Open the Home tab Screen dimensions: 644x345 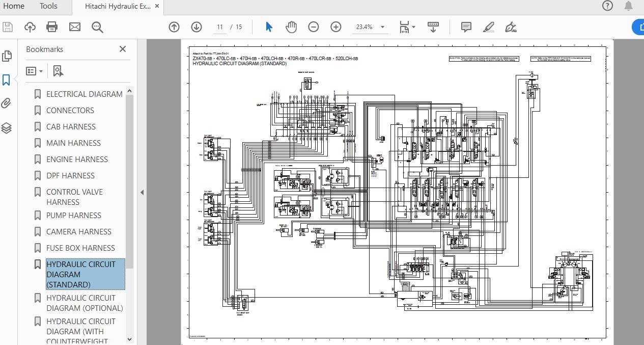tap(14, 6)
